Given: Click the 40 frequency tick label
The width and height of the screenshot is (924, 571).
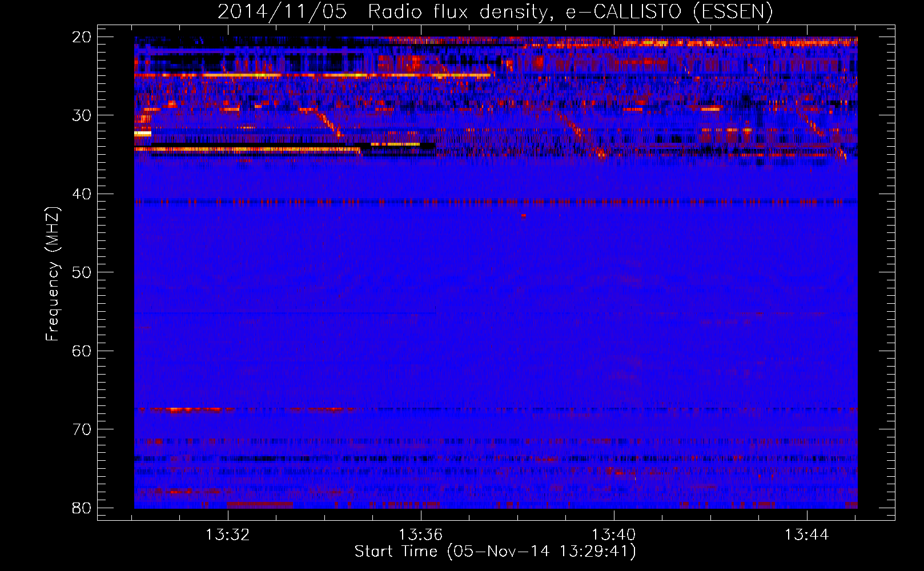Looking at the screenshot, I should coord(82,194).
